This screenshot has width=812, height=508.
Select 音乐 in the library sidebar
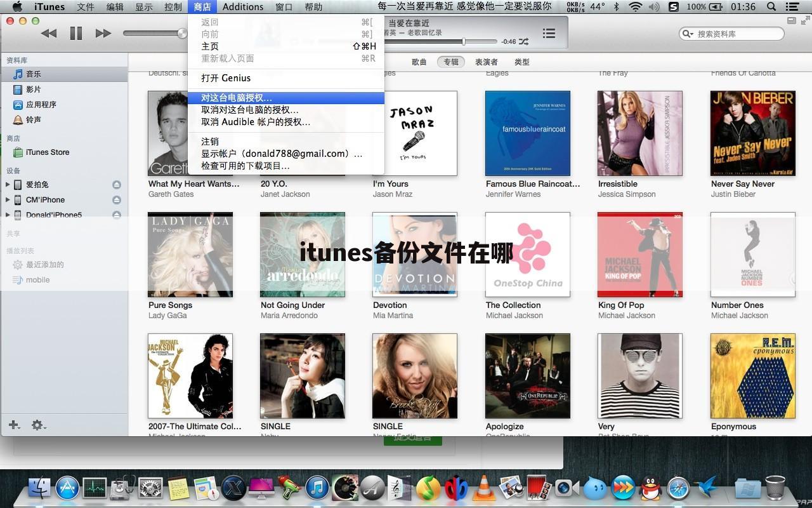tap(64, 74)
